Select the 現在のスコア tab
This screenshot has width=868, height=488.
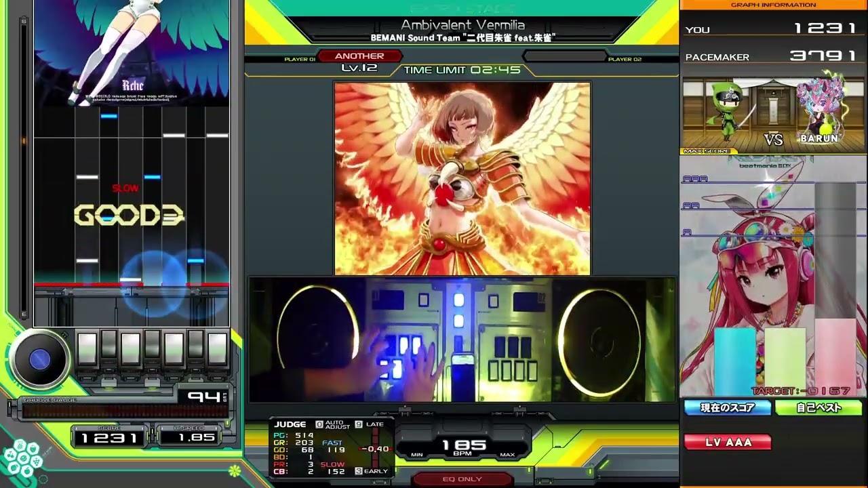point(728,407)
